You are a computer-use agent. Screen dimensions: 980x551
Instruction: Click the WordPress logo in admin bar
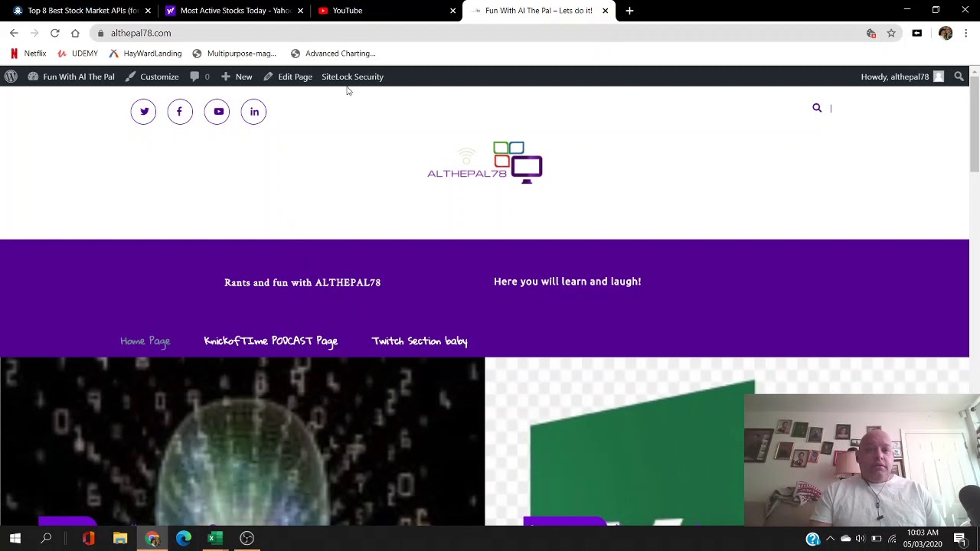[x=11, y=77]
